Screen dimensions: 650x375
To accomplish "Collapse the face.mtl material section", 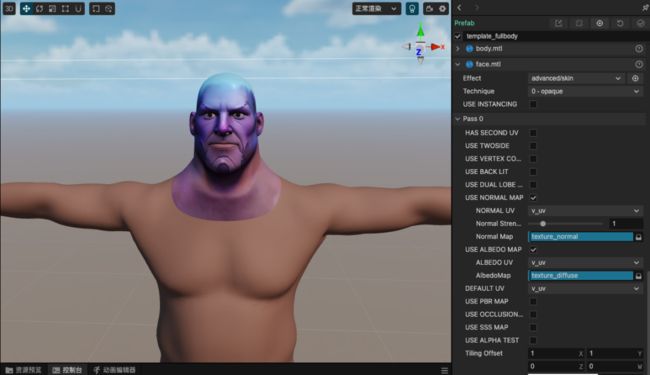I will [x=458, y=64].
